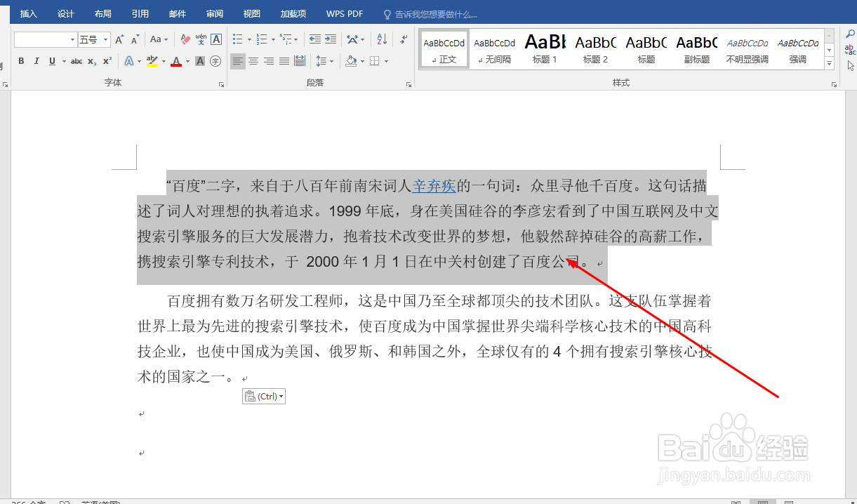This screenshot has width=857, height=504.
Task: Open the 设计 ribbon tab
Action: tap(66, 14)
